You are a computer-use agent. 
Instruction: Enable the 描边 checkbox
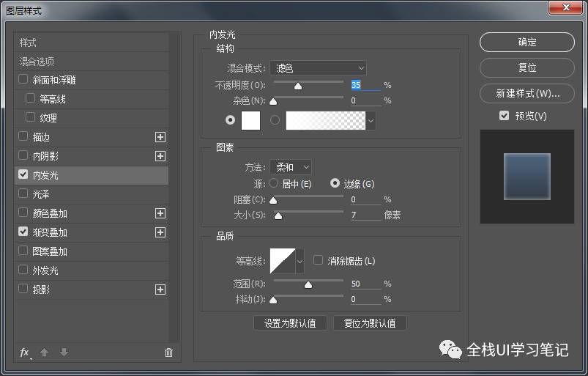point(23,136)
